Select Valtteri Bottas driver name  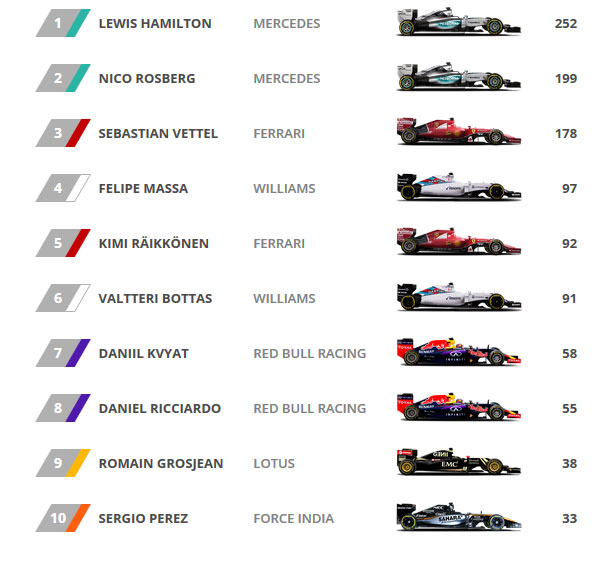pos(155,298)
